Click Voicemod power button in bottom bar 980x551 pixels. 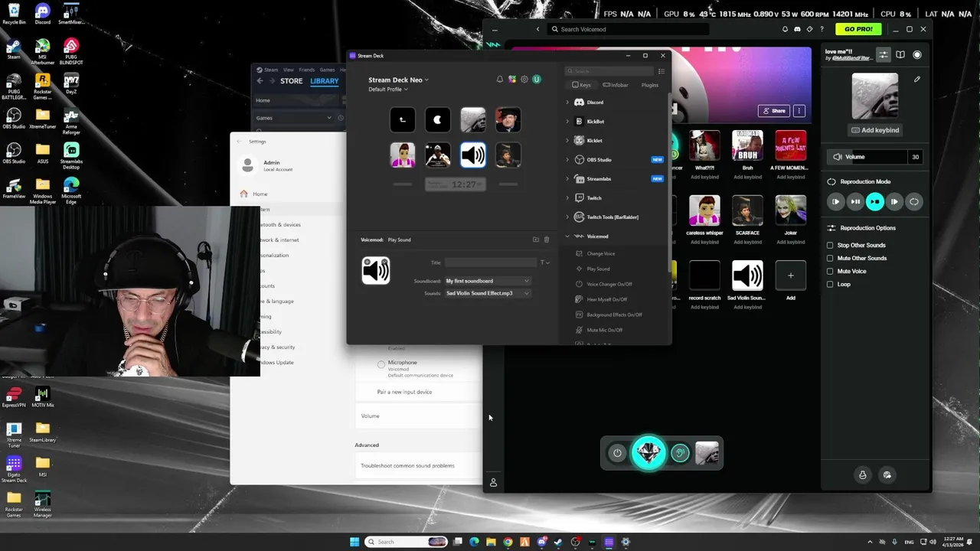coord(617,453)
